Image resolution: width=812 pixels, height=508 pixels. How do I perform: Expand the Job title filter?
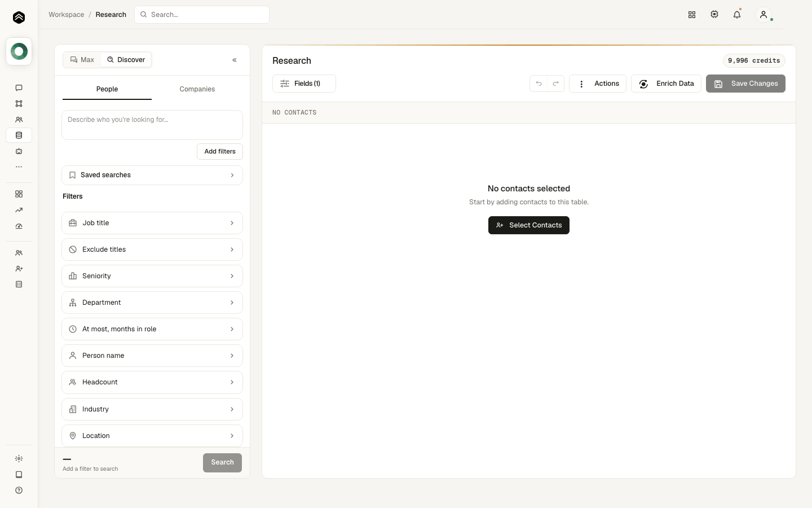pyautogui.click(x=152, y=223)
